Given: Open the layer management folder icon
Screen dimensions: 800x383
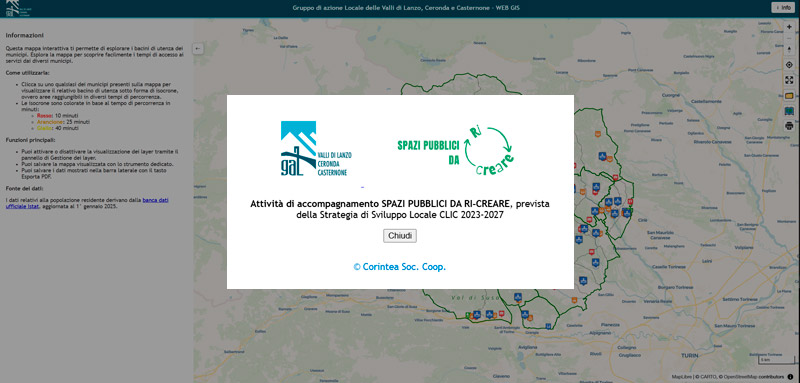Looking at the screenshot, I should [x=789, y=95].
